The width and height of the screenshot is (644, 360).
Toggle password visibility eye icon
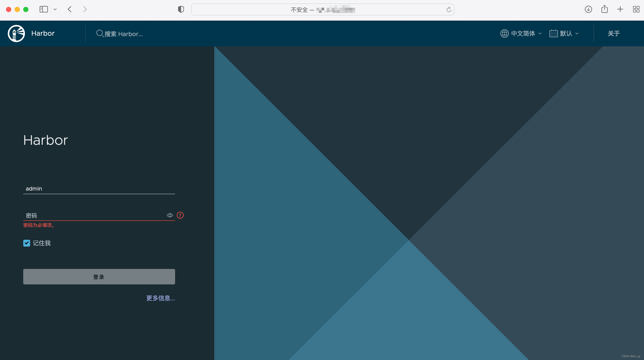click(170, 215)
